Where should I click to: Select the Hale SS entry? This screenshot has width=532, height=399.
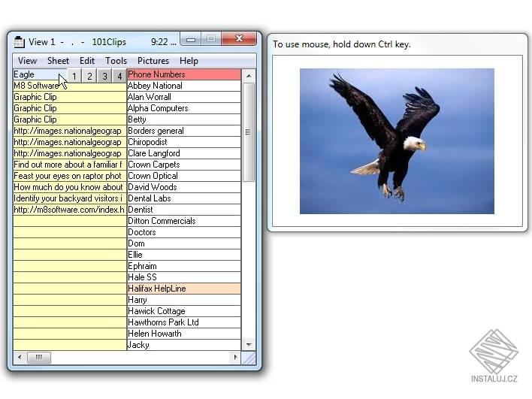coord(184,277)
